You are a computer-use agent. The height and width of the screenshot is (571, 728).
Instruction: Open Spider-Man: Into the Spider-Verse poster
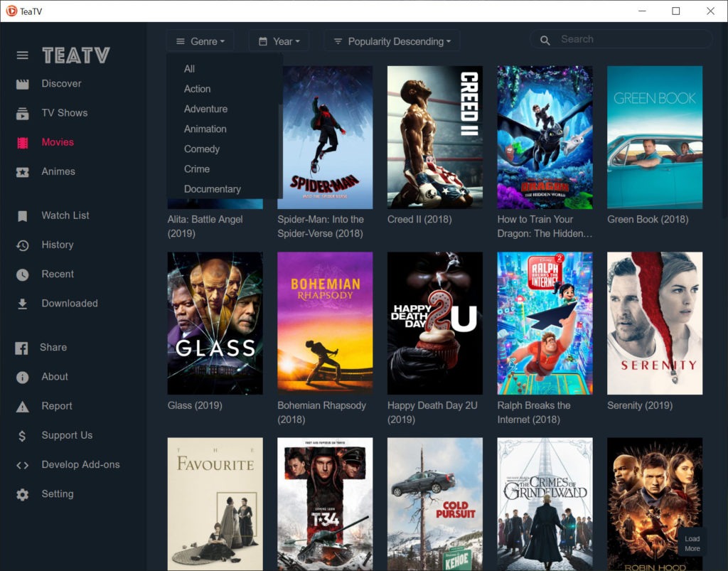325,137
